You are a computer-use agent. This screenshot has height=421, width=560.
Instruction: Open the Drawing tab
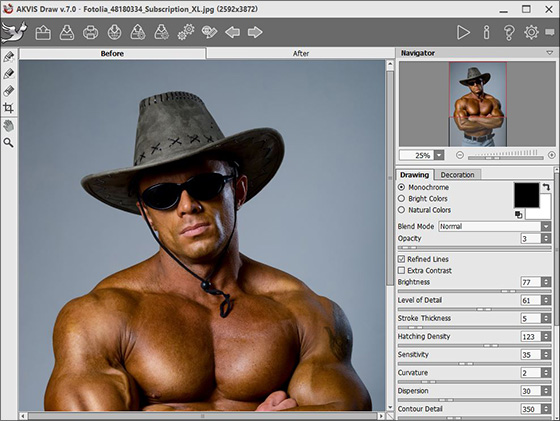click(415, 175)
